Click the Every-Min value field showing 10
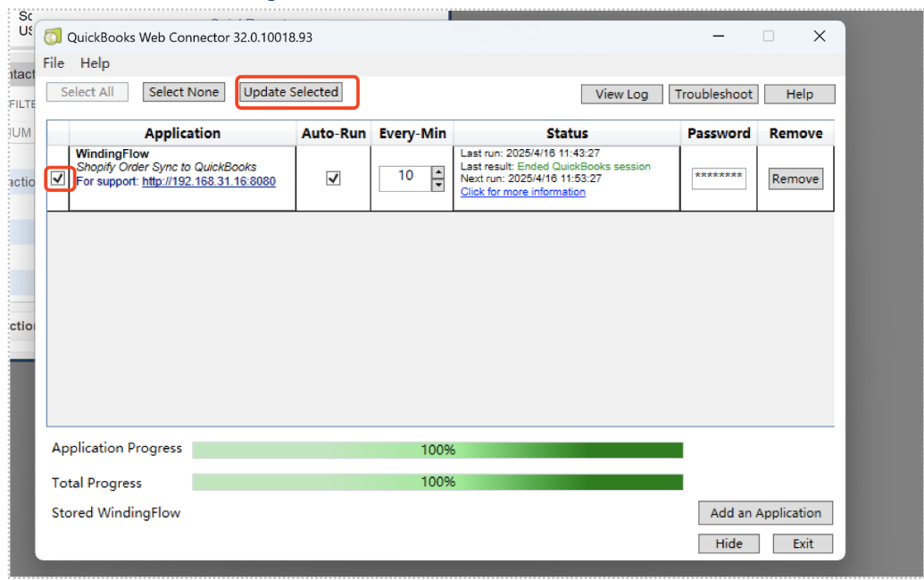Screen dimensions: 924x580 [405, 178]
